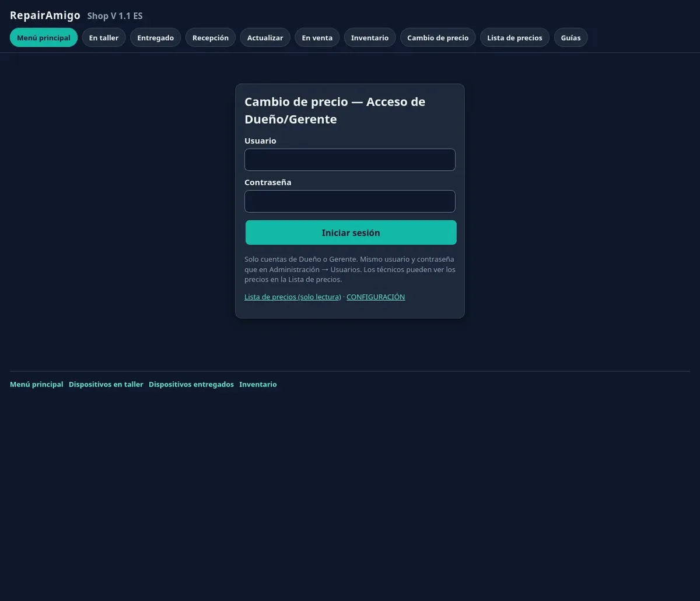Open footer link Dispositivos entregados
Image resolution: width=700 pixels, height=601 pixels.
click(x=191, y=384)
